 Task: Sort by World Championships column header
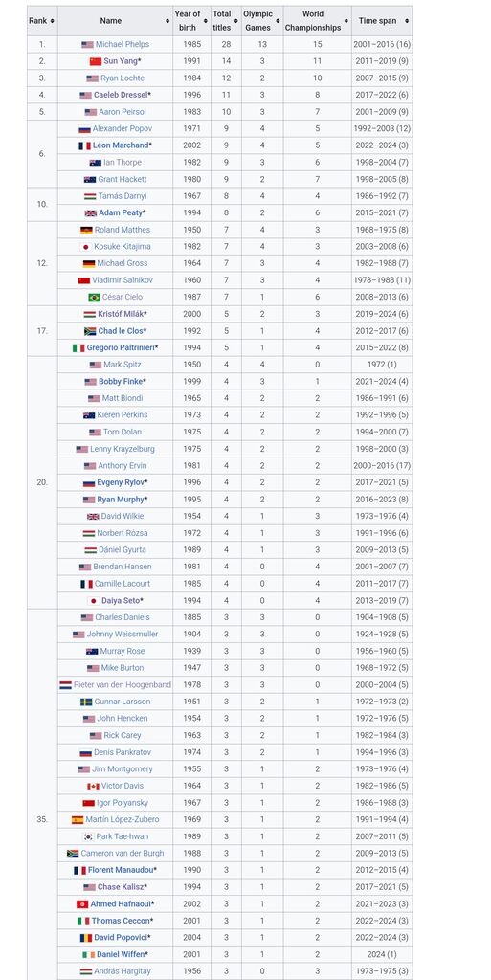click(317, 21)
